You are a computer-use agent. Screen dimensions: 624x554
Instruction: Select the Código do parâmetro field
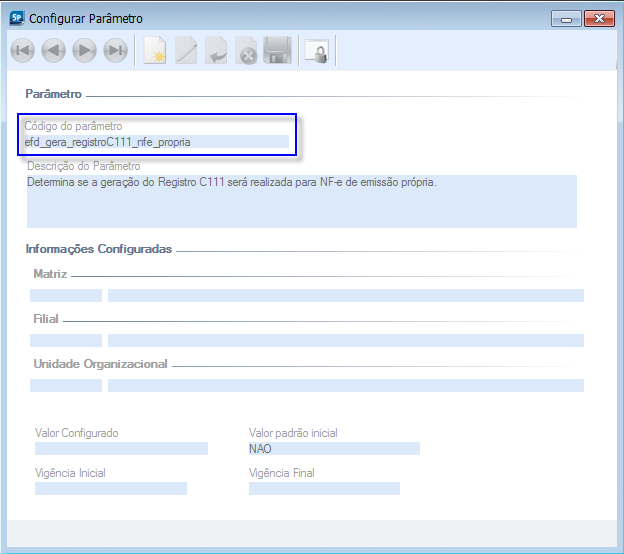pos(157,142)
